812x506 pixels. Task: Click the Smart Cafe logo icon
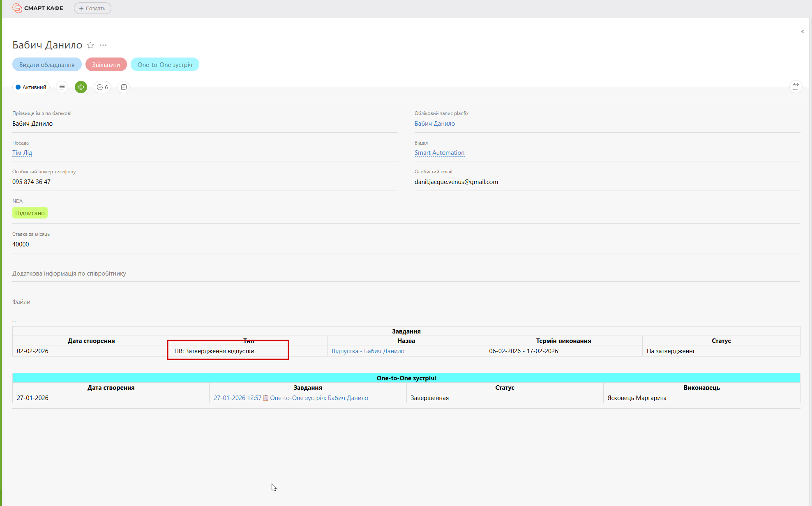[17, 8]
